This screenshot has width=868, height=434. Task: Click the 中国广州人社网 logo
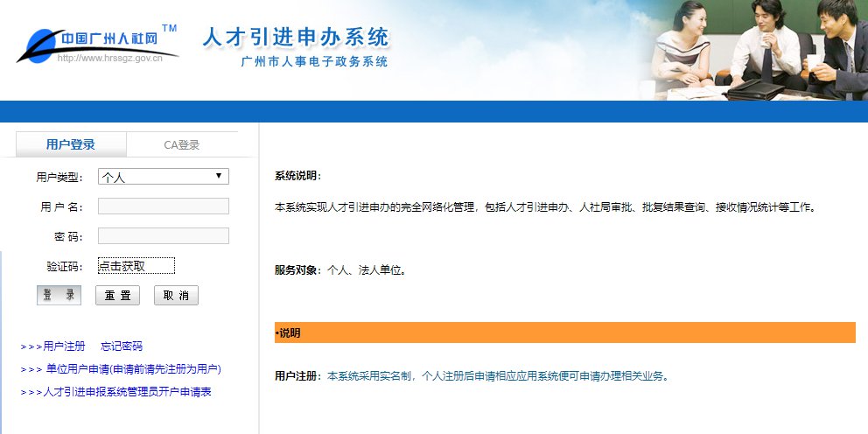(x=97, y=45)
